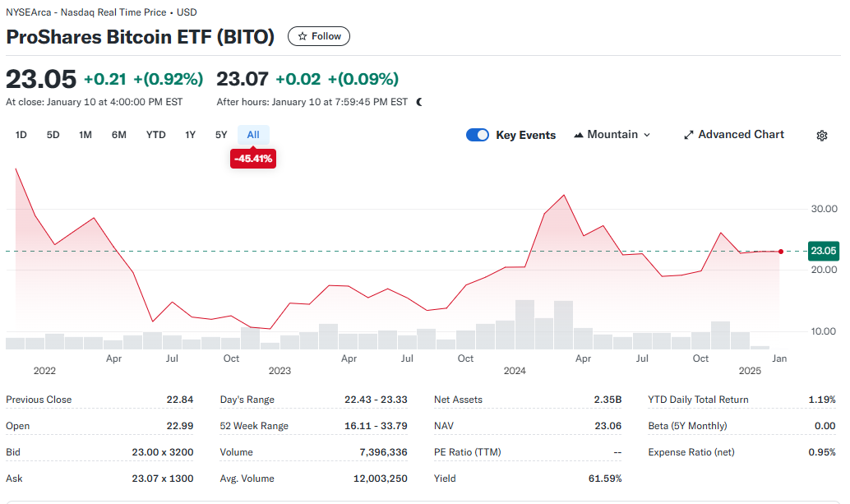850x504 pixels.
Task: Click the Follow button
Action: 319,35
